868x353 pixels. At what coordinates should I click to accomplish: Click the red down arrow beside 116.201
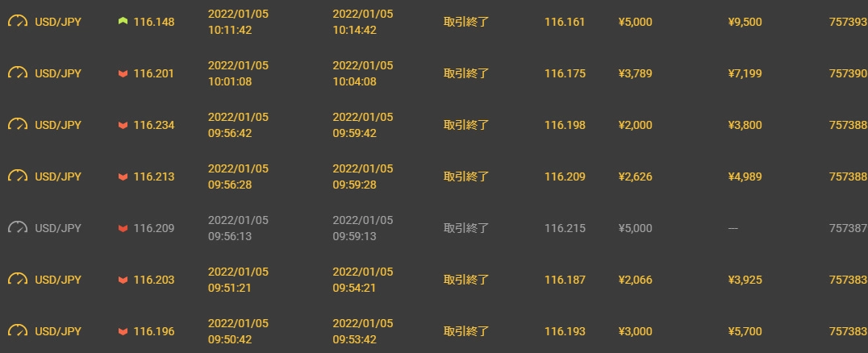pyautogui.click(x=123, y=73)
